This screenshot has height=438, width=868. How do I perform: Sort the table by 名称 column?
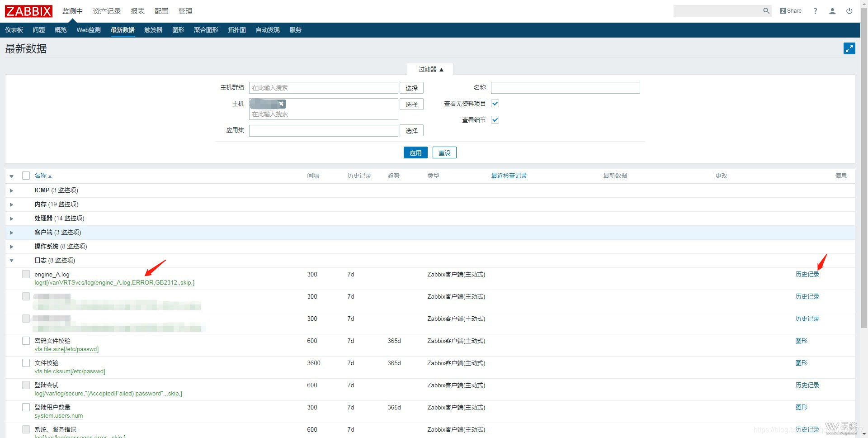[x=43, y=176]
